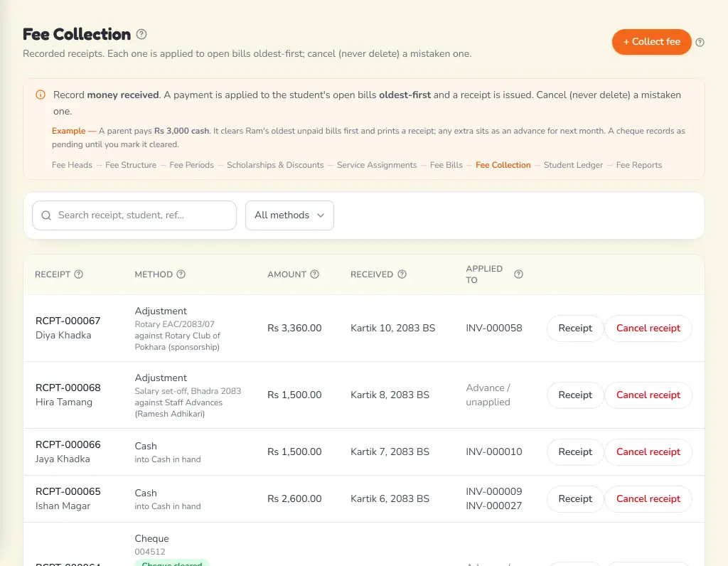
Task: Open help for RECEIVED column header
Action: point(402,274)
